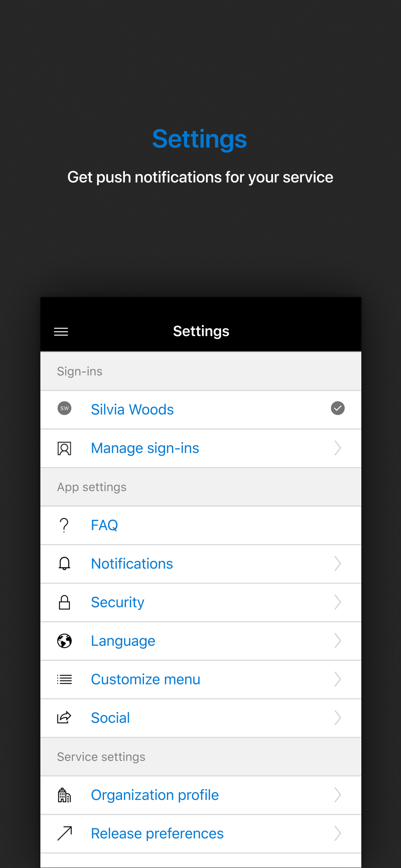Expand Notifications via its chevron
This screenshot has width=401, height=868.
pyautogui.click(x=338, y=563)
